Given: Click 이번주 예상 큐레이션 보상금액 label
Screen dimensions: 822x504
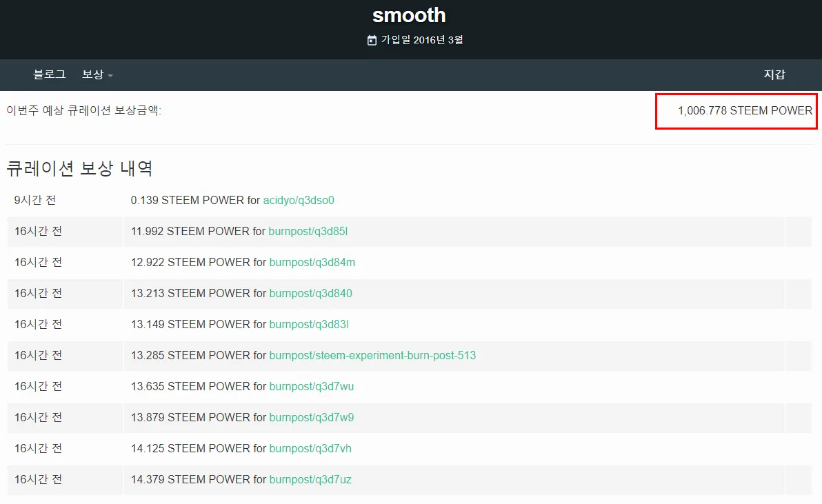Looking at the screenshot, I should 84,110.
